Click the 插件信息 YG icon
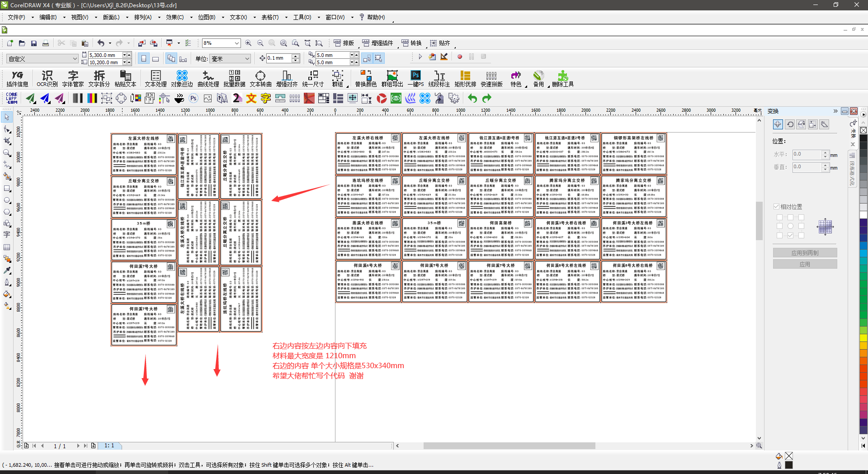Image resolution: width=868 pixels, height=474 pixels. 17,79
